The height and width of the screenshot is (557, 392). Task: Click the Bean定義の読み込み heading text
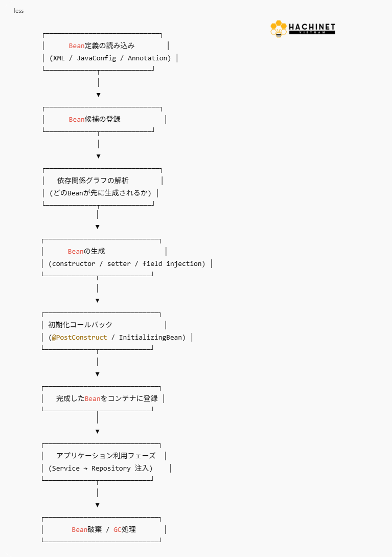pos(102,46)
